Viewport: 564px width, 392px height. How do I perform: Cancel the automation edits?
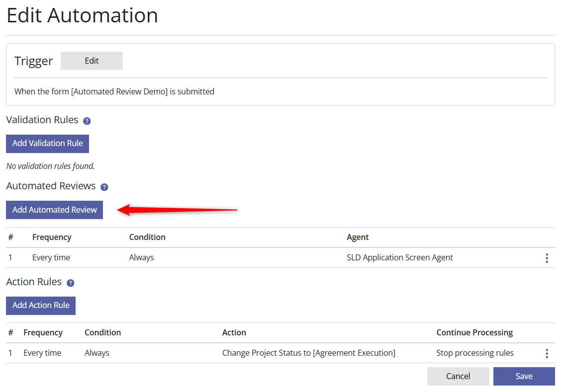pos(458,376)
